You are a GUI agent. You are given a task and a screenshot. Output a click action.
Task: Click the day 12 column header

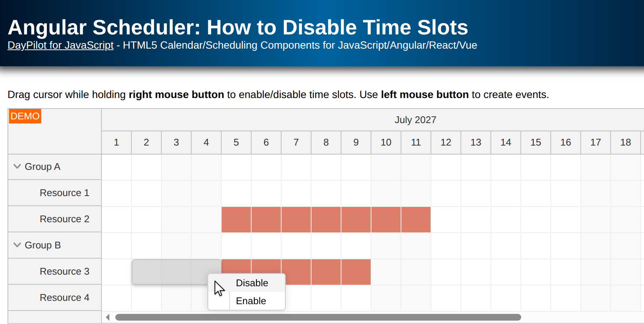tap(446, 143)
